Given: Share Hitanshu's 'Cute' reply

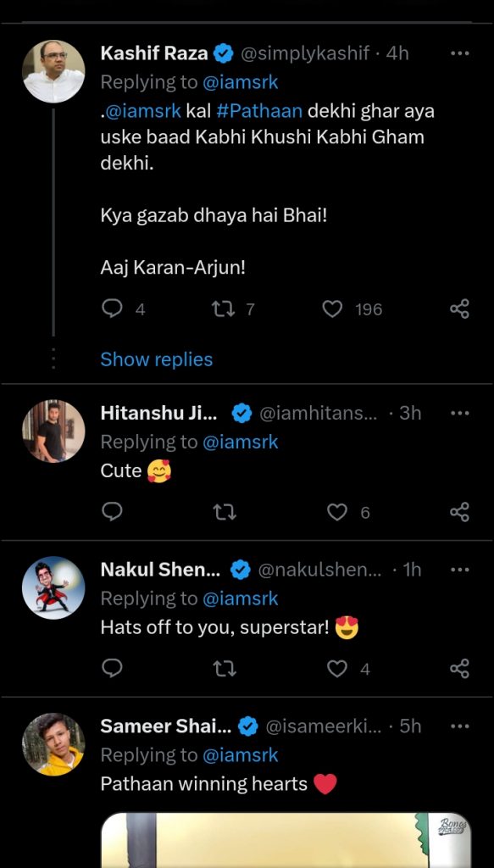Looking at the screenshot, I should point(460,512).
